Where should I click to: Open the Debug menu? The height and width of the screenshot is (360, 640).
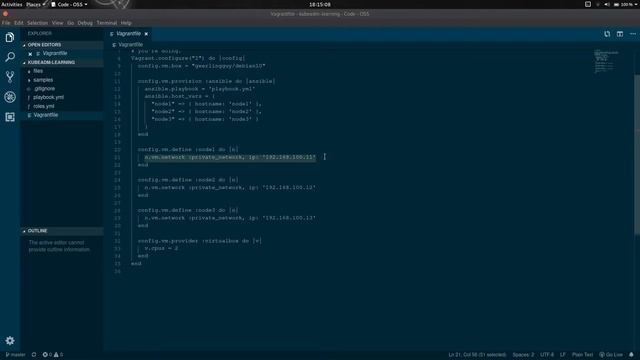[85, 23]
